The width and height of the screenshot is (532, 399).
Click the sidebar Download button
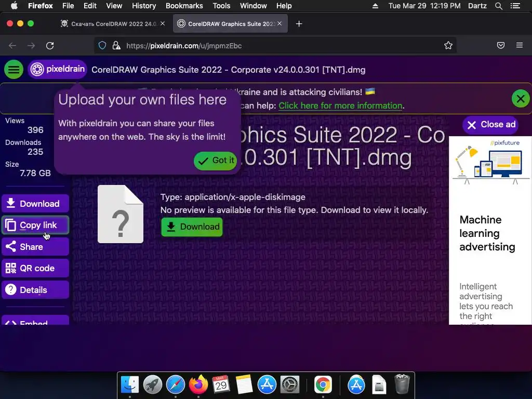[x=35, y=204]
